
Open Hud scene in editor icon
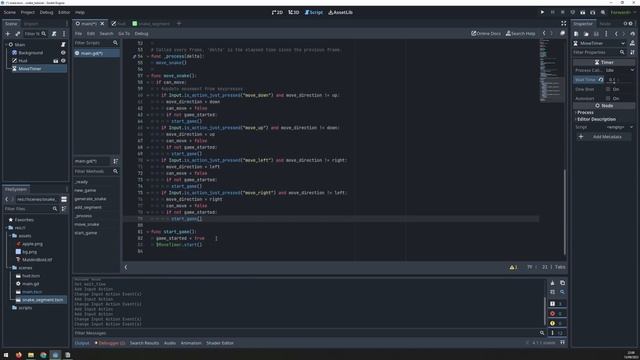point(56,61)
